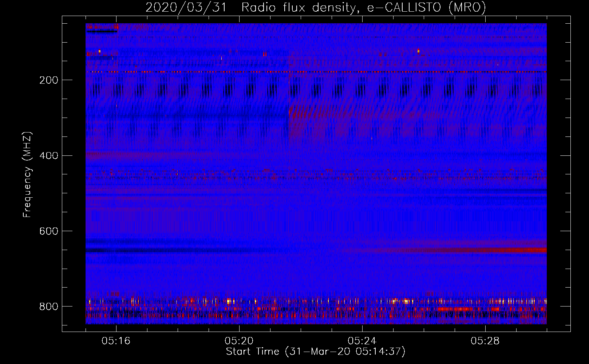
Task: Click the 05:28 time tick label
Action: [x=485, y=341]
